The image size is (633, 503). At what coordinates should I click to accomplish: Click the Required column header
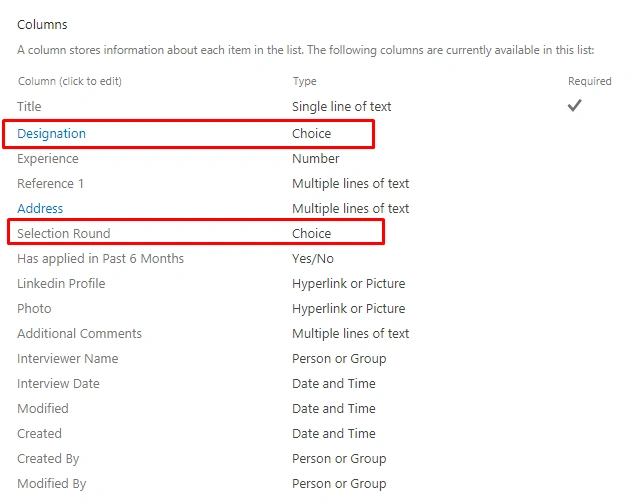589,82
